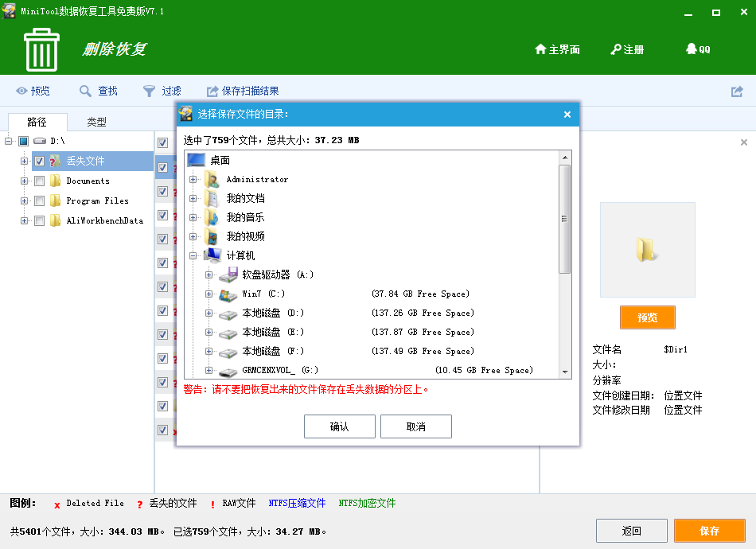Viewport: 756px width, 549px height.
Task: Close the save directory dialog
Action: [567, 115]
